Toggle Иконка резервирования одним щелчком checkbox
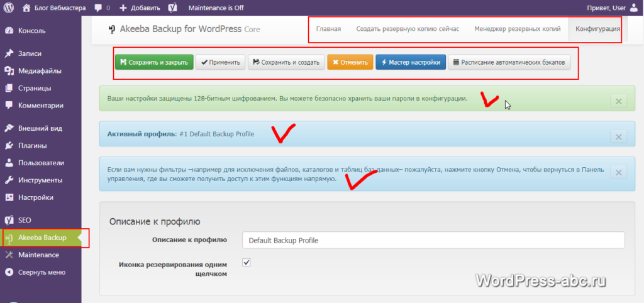 (x=247, y=263)
